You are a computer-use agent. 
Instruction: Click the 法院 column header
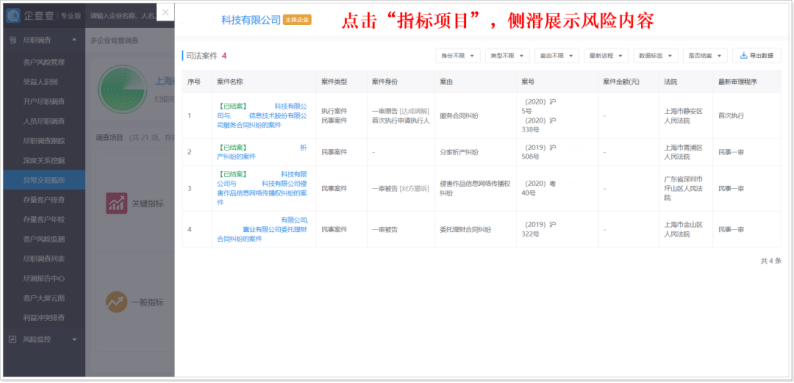point(670,81)
